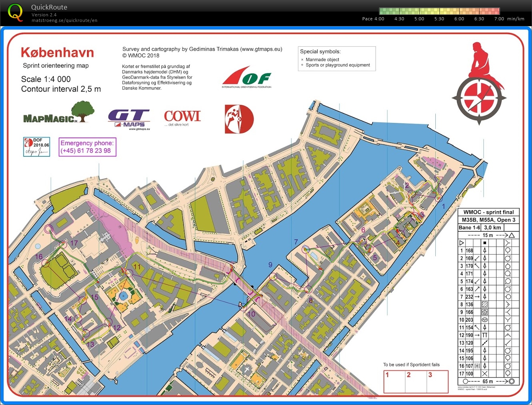Click "To be used if Sportident fails" text
The image size is (532, 405).
click(411, 365)
